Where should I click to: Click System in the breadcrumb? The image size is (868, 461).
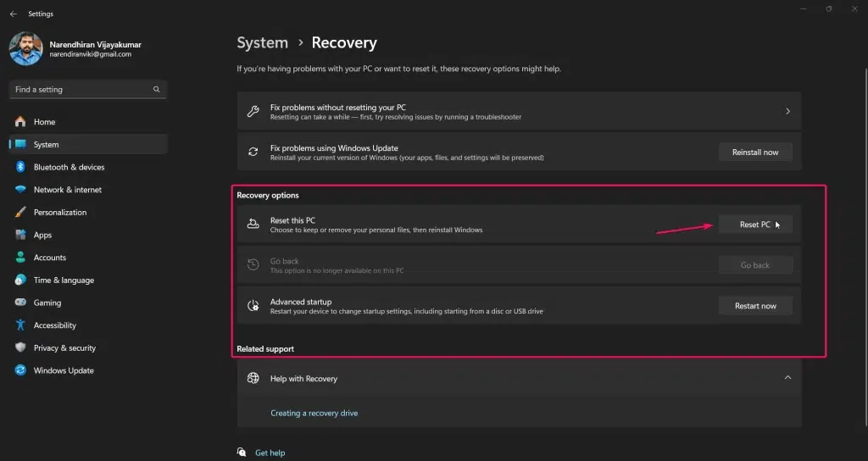(263, 42)
